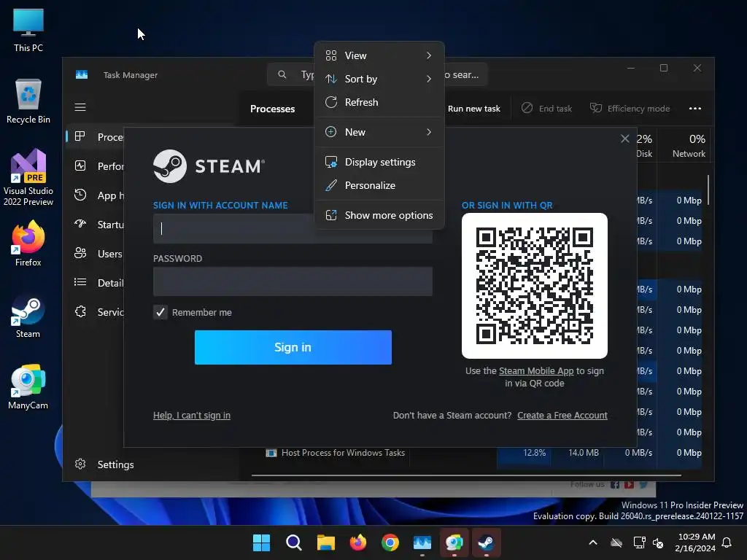Show hidden system tray icons
Screen dimensions: 747x560
click(593, 542)
